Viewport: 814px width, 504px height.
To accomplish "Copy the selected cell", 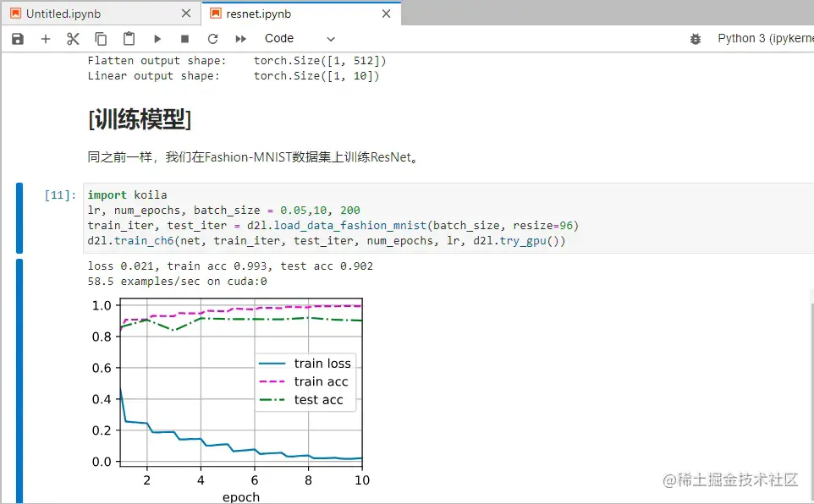I will [x=101, y=39].
